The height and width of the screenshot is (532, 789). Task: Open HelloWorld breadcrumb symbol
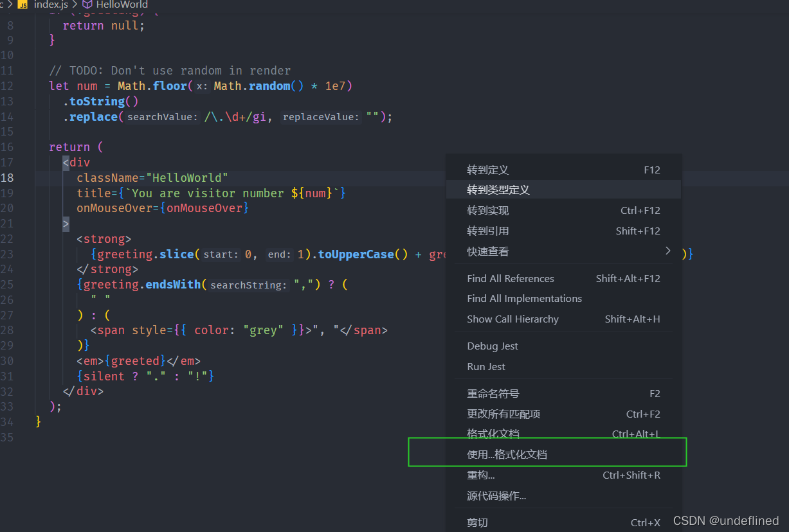122,4
